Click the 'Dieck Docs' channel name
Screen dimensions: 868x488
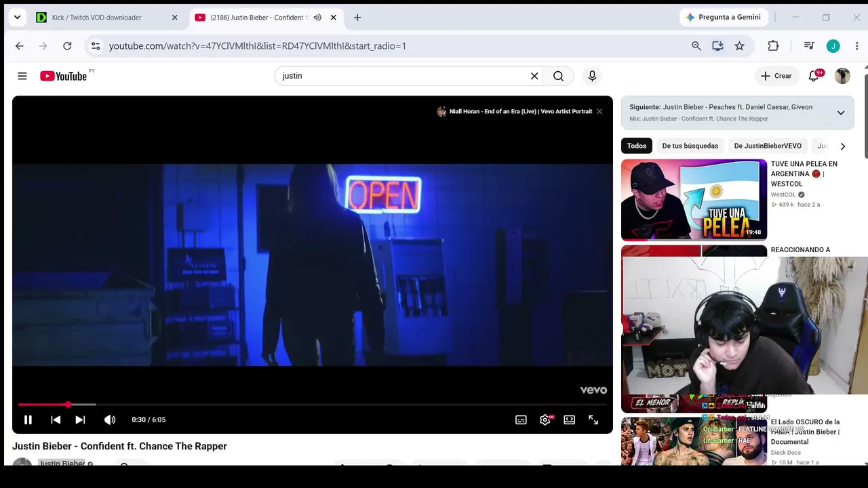click(x=786, y=453)
